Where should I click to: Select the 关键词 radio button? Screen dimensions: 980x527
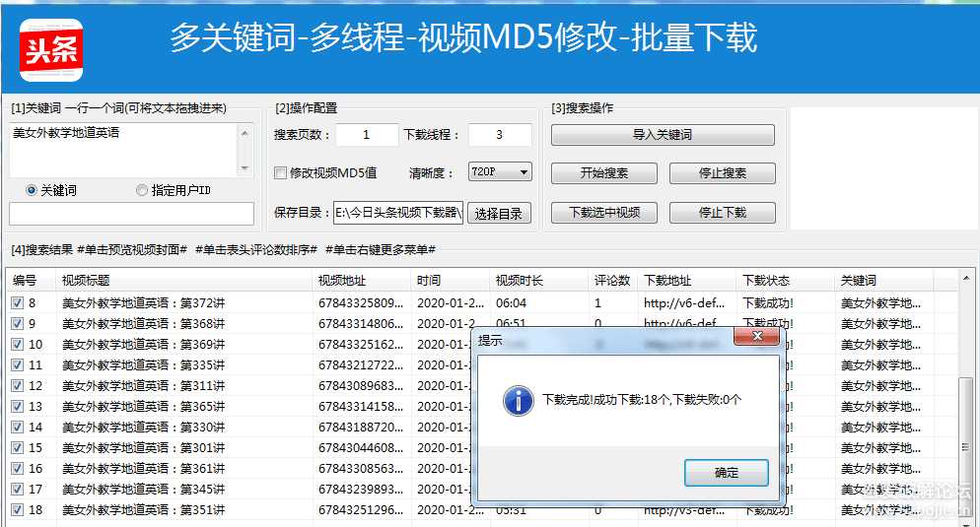pyautogui.click(x=32, y=190)
